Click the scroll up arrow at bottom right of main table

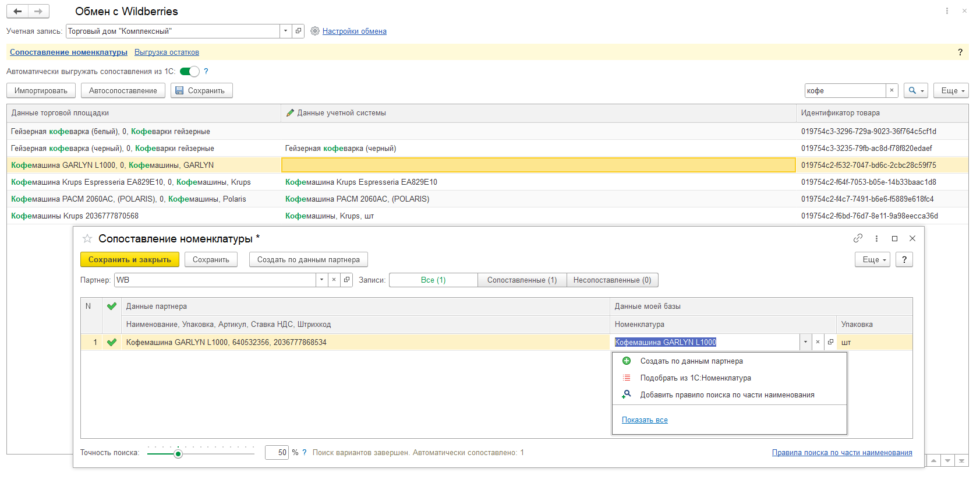[934, 460]
